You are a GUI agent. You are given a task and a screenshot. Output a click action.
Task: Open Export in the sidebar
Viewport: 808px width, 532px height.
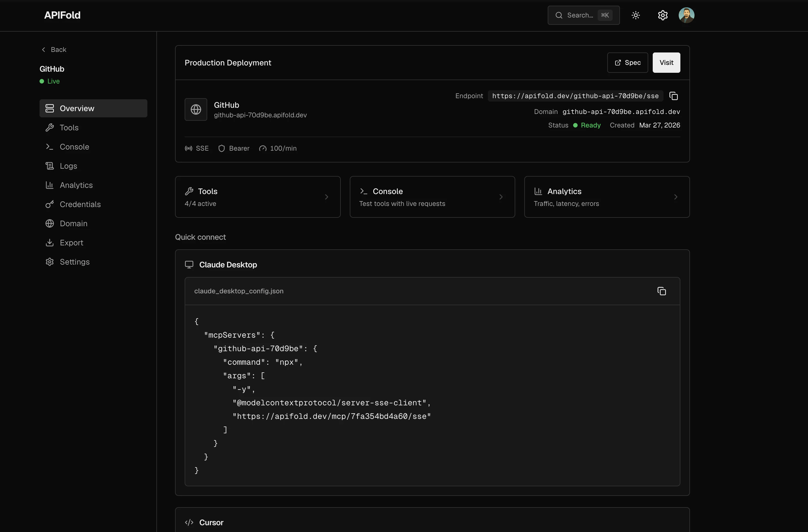point(71,243)
